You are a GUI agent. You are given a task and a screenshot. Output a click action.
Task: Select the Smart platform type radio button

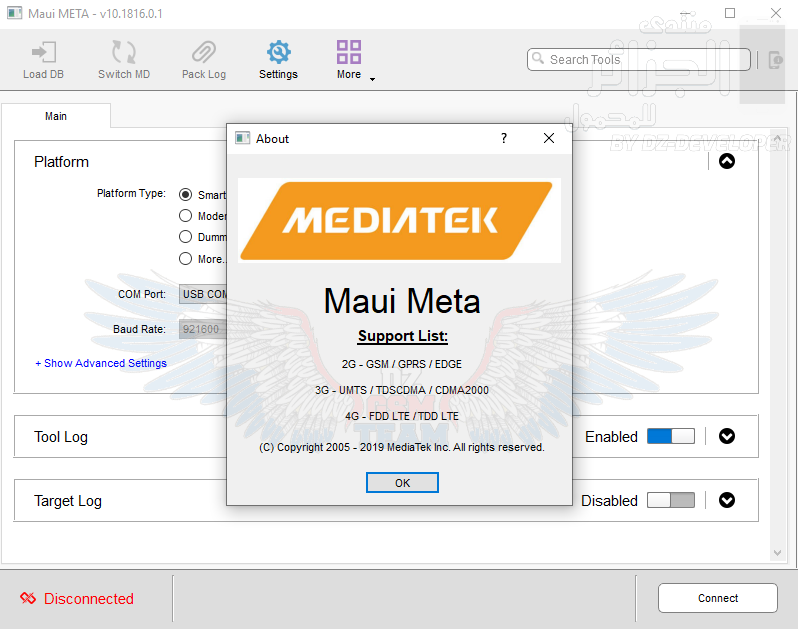(185, 194)
